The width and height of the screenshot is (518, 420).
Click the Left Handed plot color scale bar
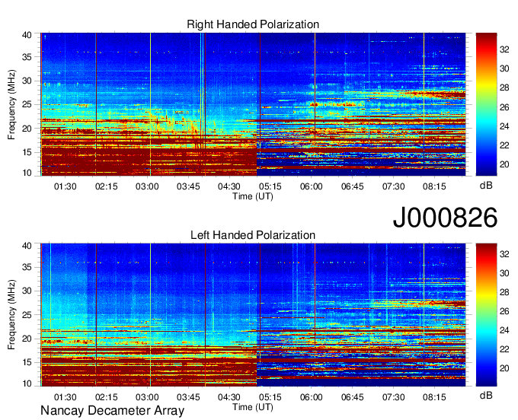point(486,315)
